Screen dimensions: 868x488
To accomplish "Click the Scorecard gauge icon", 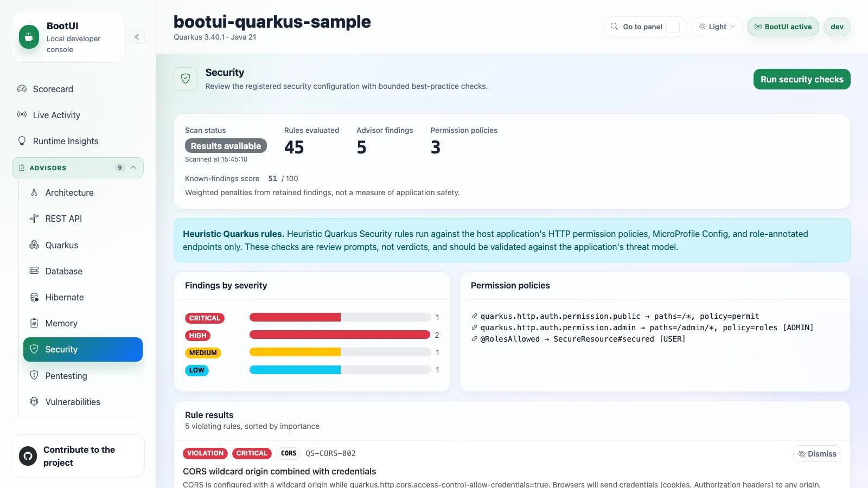I will 22,88.
